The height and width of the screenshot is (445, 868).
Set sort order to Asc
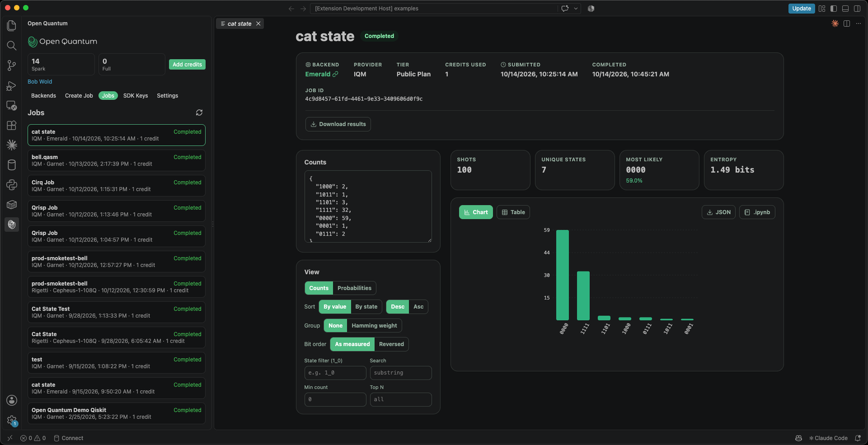tap(418, 307)
